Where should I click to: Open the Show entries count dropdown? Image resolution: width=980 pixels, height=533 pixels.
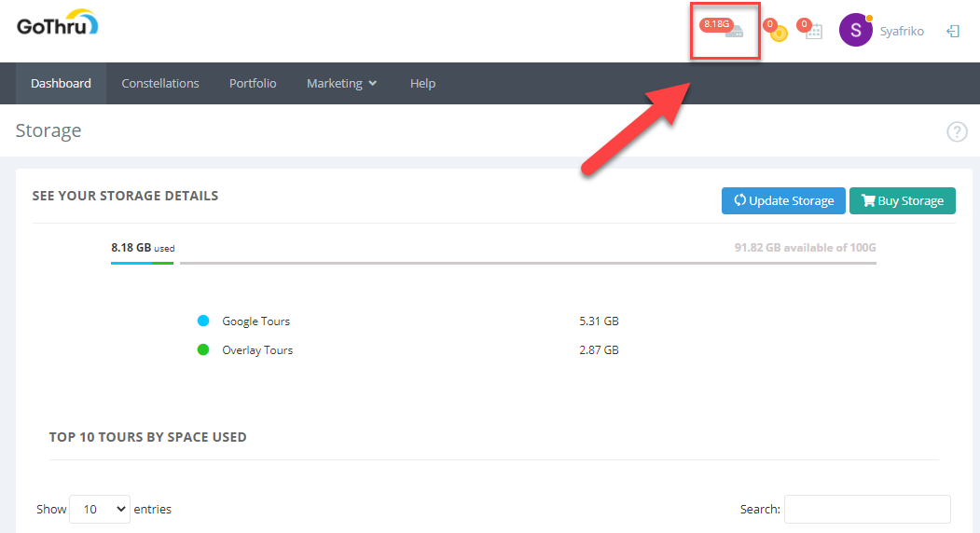tap(100, 510)
